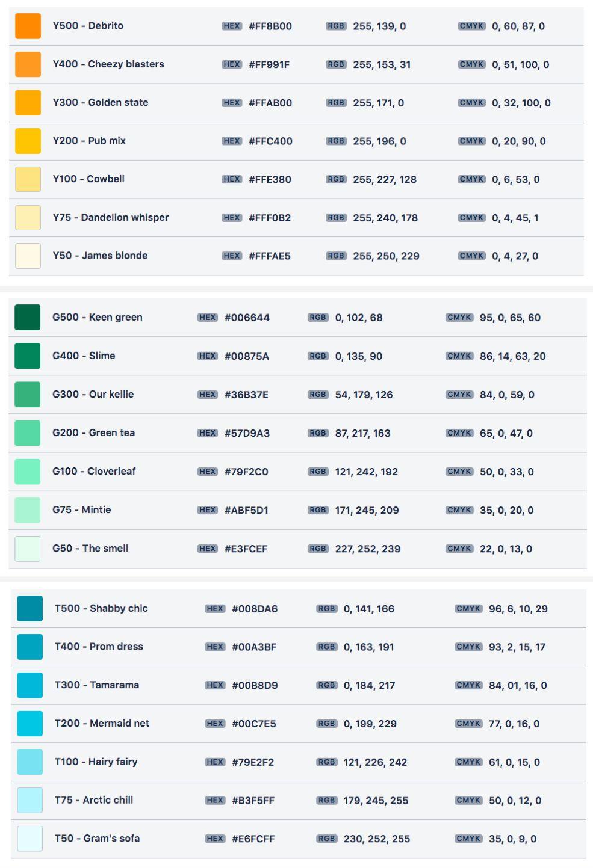The width and height of the screenshot is (593, 868).
Task: Click the G50 - The smell label
Action: tap(90, 548)
